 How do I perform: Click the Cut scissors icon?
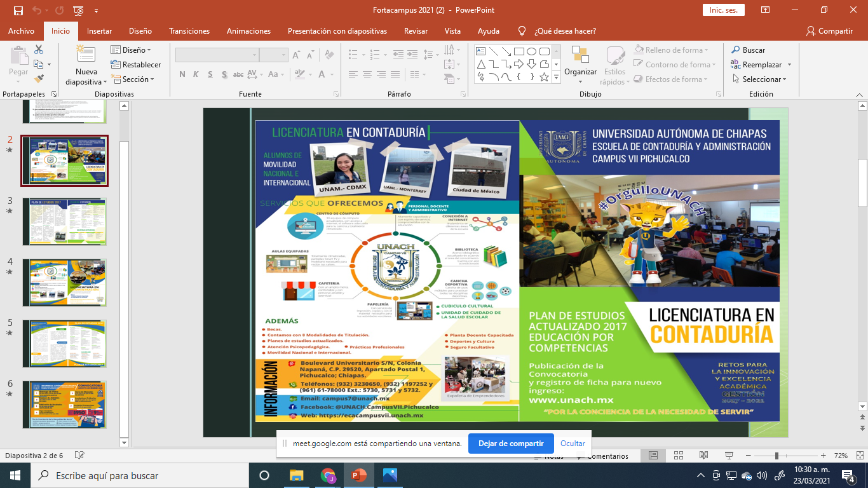tap(39, 50)
